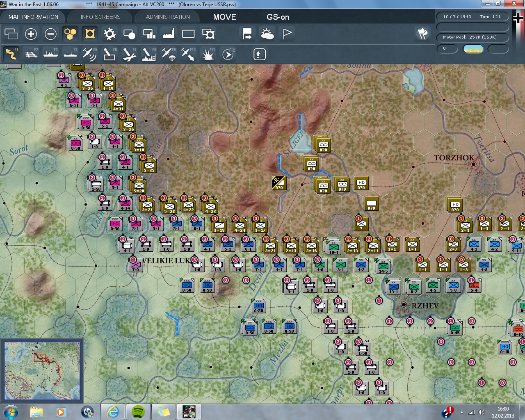Click the sun-and-cloud weather icon
Screen dimensions: 525x420
point(267,34)
